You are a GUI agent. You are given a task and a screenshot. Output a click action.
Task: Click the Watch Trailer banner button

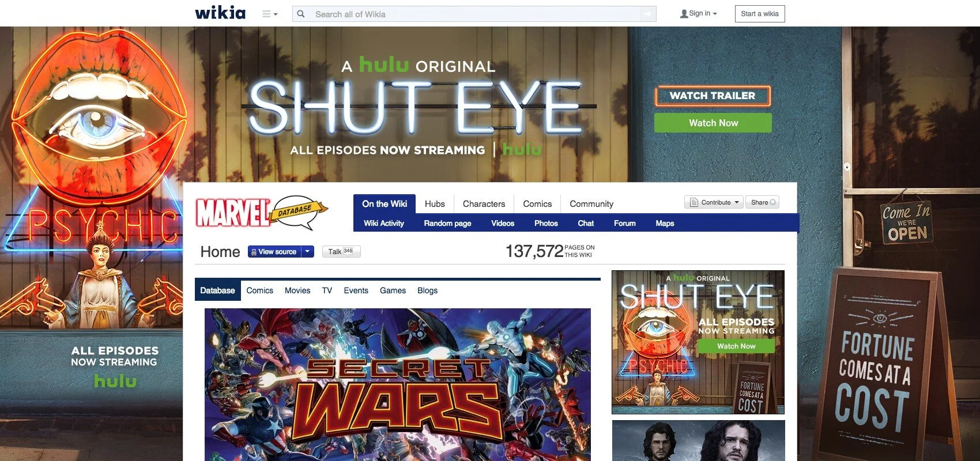713,96
